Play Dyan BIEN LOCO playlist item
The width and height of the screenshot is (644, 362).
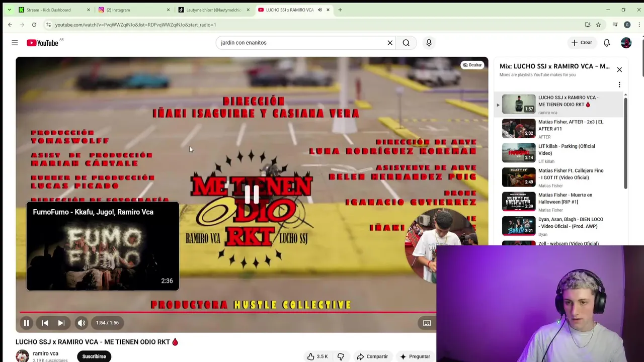point(558,226)
